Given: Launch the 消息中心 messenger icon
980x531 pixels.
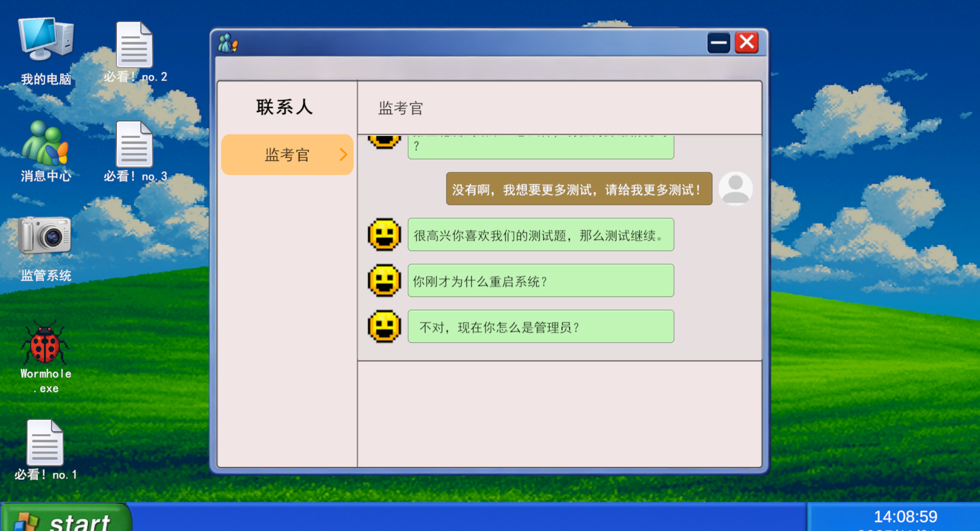Looking at the screenshot, I should [x=45, y=143].
